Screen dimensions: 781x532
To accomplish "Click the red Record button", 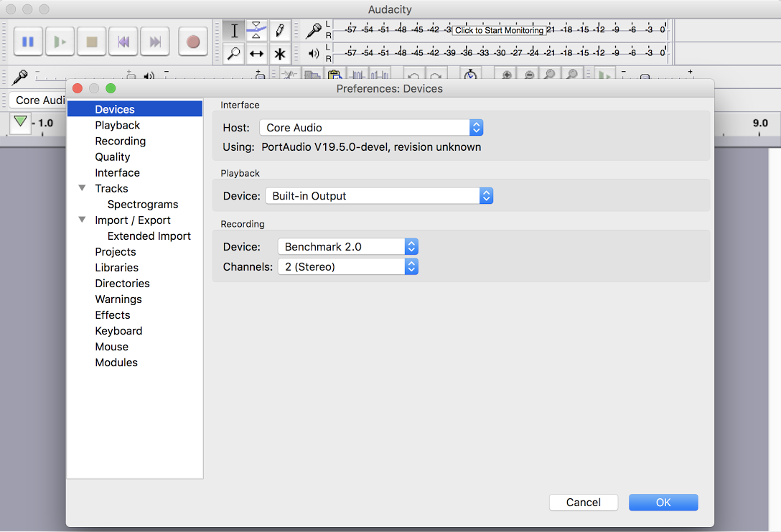I will coord(193,42).
